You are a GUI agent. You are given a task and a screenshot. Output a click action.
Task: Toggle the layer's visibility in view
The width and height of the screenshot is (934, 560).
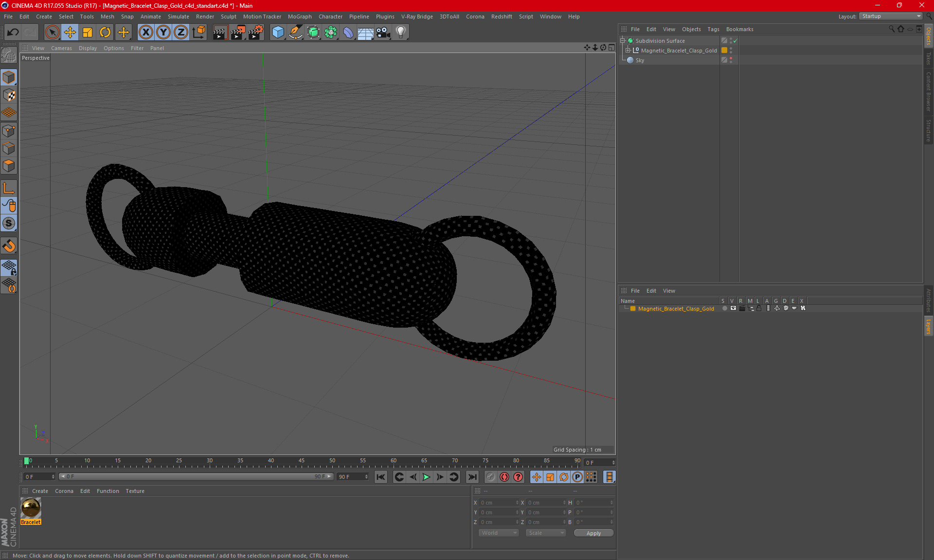[733, 308]
